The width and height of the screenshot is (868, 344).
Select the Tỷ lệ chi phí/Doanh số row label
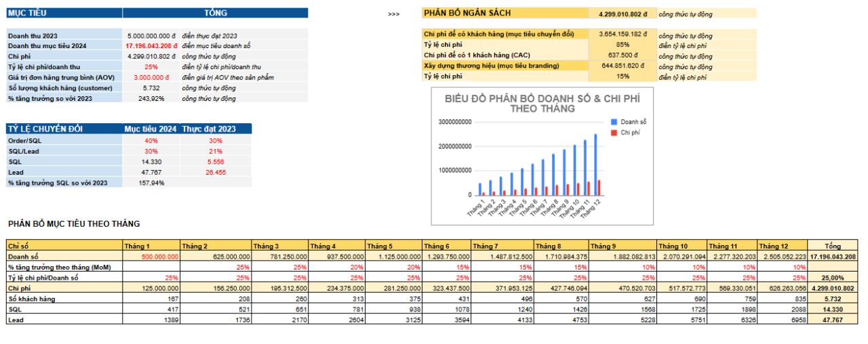[64, 278]
